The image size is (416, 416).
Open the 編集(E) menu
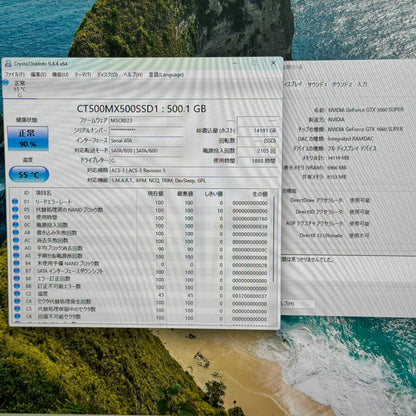coord(38,74)
